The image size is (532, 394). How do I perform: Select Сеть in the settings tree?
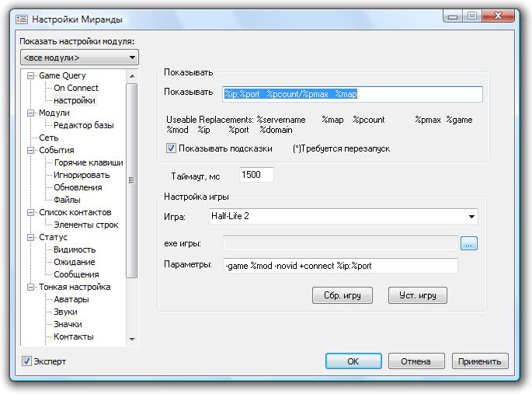point(48,138)
